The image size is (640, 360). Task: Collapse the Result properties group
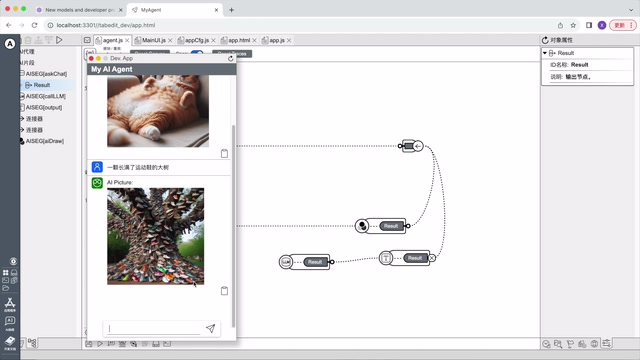click(544, 53)
